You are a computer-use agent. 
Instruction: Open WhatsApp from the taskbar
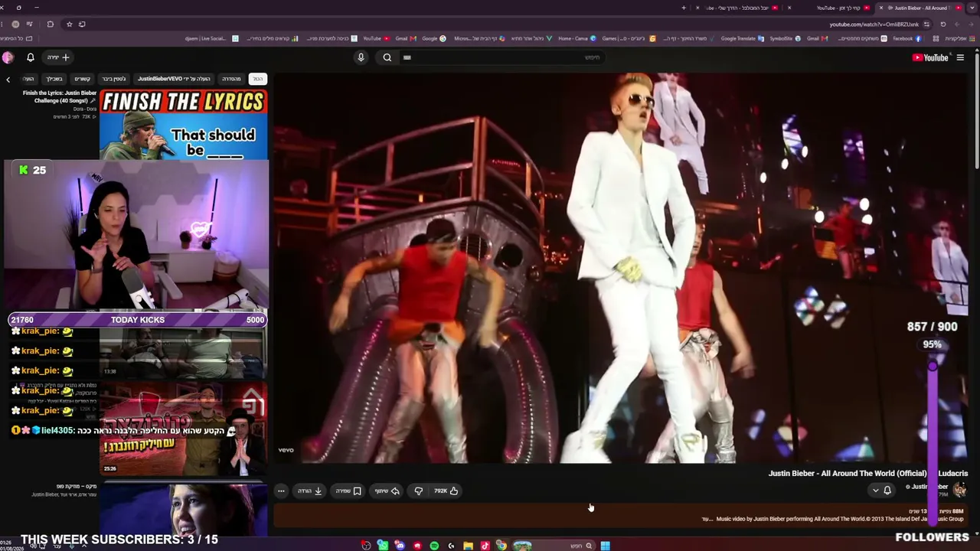(383, 546)
